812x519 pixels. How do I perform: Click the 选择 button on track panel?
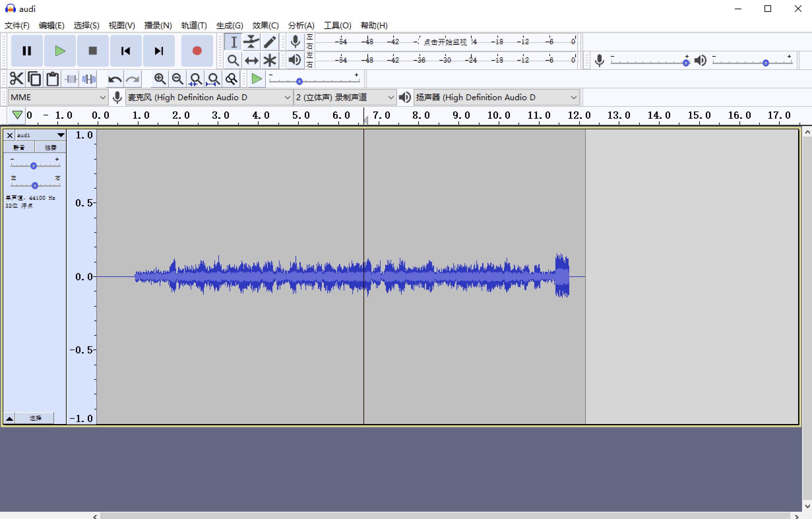(35, 418)
